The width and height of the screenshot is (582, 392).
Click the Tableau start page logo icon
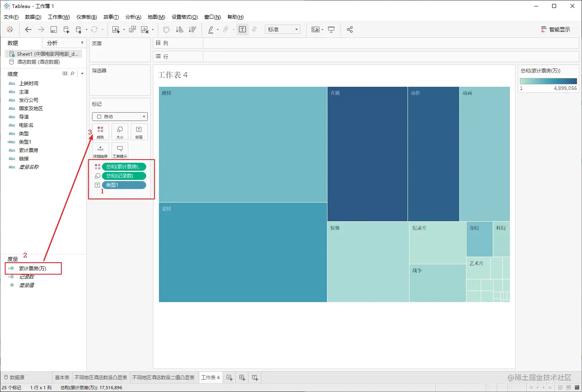click(x=10, y=29)
